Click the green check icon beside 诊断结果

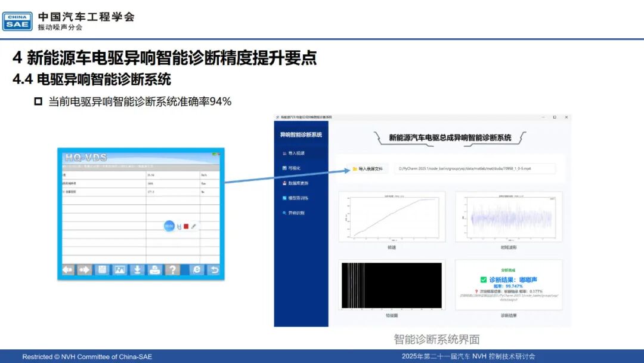[484, 279]
